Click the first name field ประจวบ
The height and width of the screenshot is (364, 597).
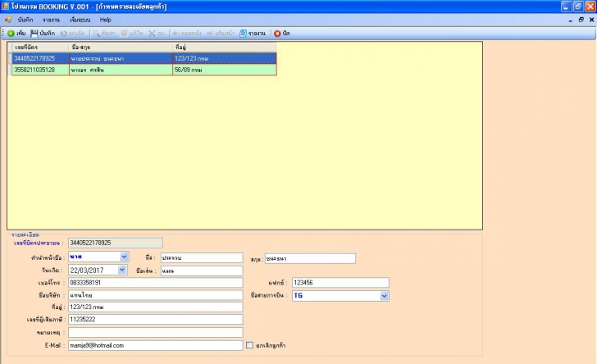[x=202, y=257]
